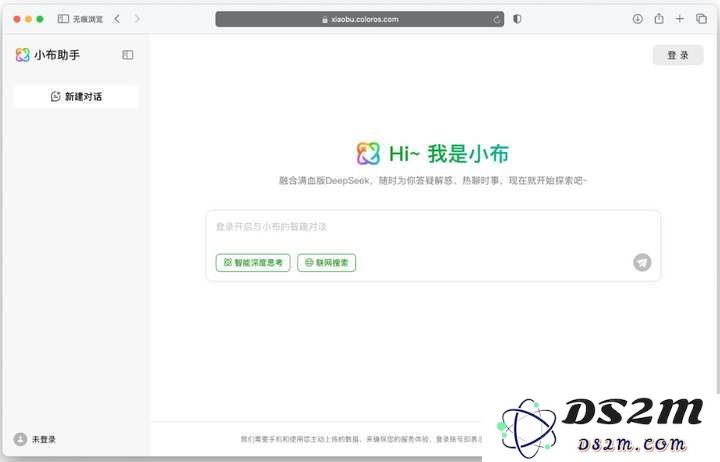
Task: Reload the page using the refresh icon
Action: pyautogui.click(x=497, y=19)
